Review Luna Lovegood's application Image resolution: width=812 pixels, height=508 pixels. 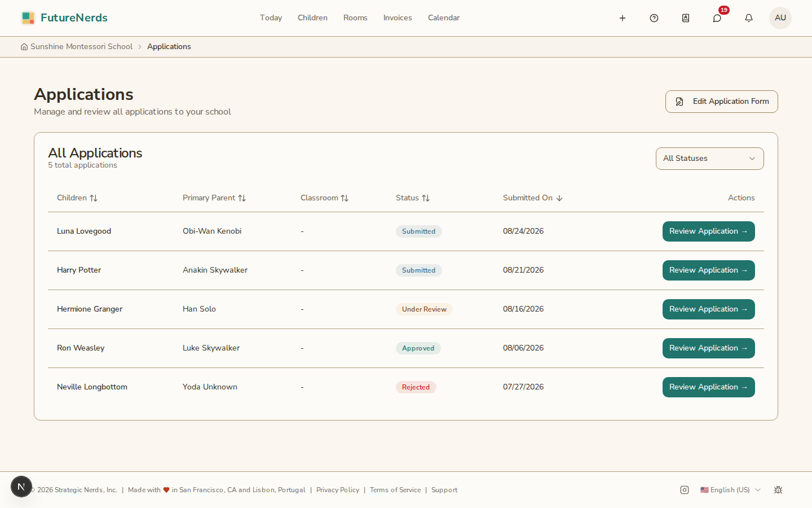coord(709,231)
